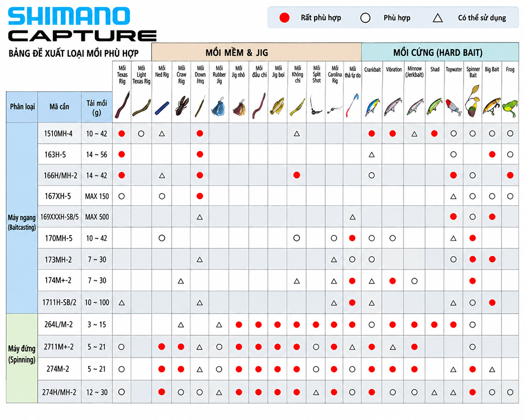
Task: Click rod code "166H/MH-2"
Action: coord(60,175)
